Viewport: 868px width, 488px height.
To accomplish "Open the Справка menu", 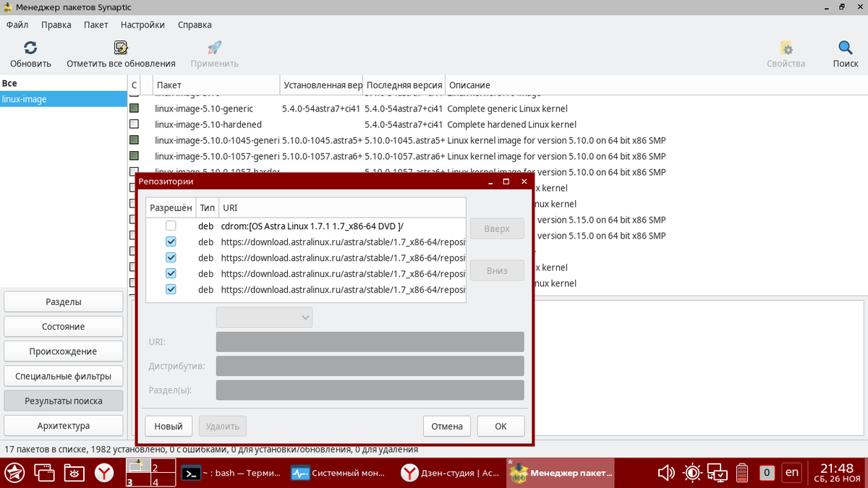I will coord(195,25).
